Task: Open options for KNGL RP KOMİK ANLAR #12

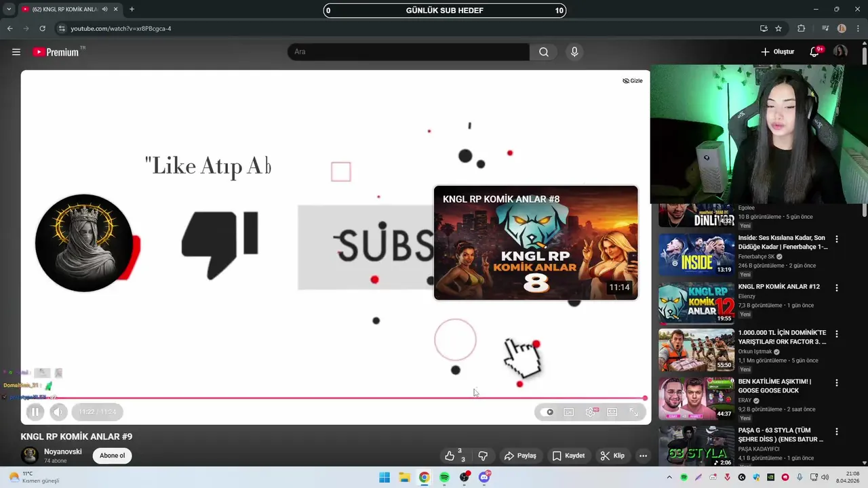Action: [x=836, y=288]
